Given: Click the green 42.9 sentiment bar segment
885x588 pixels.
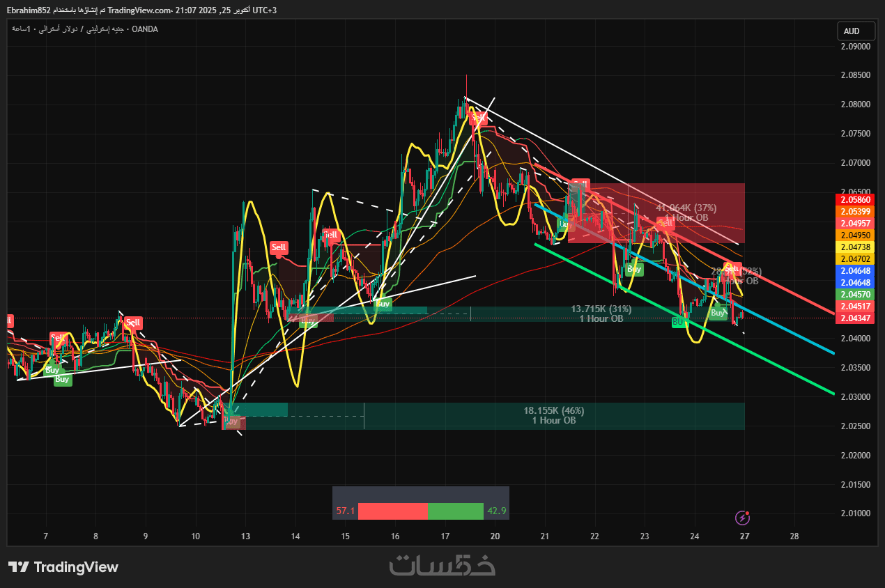Looking at the screenshot, I should click(x=455, y=511).
